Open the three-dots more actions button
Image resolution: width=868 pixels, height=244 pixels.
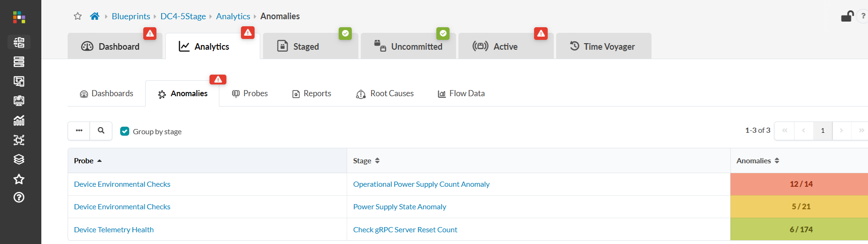(79, 131)
